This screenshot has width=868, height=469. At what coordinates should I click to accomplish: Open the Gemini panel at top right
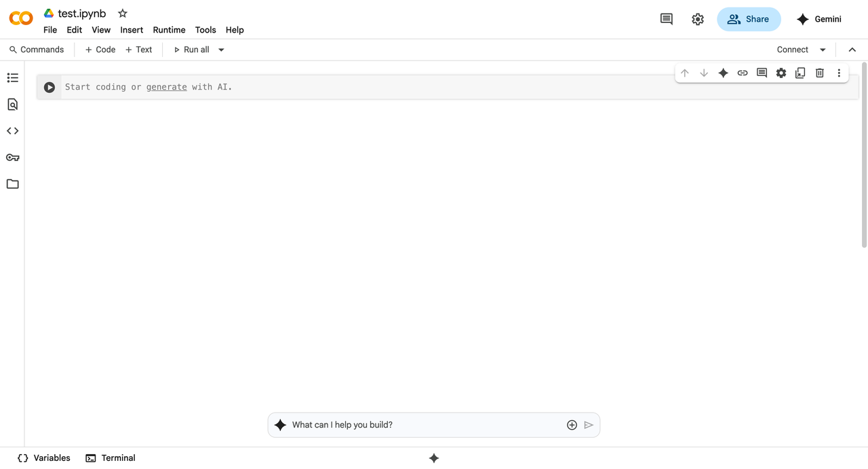tap(818, 19)
